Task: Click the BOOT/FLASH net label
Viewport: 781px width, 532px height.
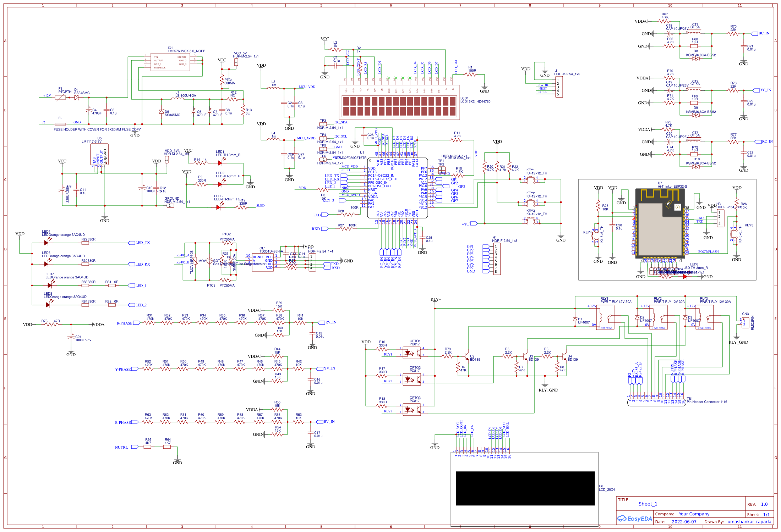Action: tap(708, 251)
